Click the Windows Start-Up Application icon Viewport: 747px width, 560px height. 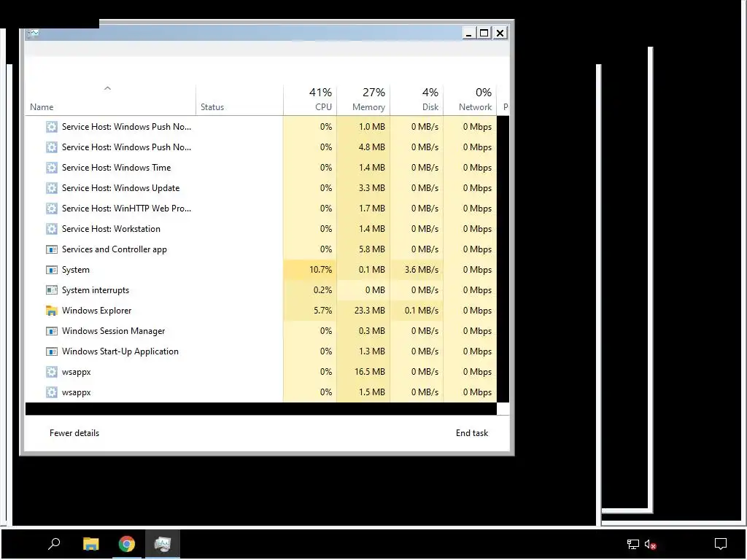pos(52,351)
